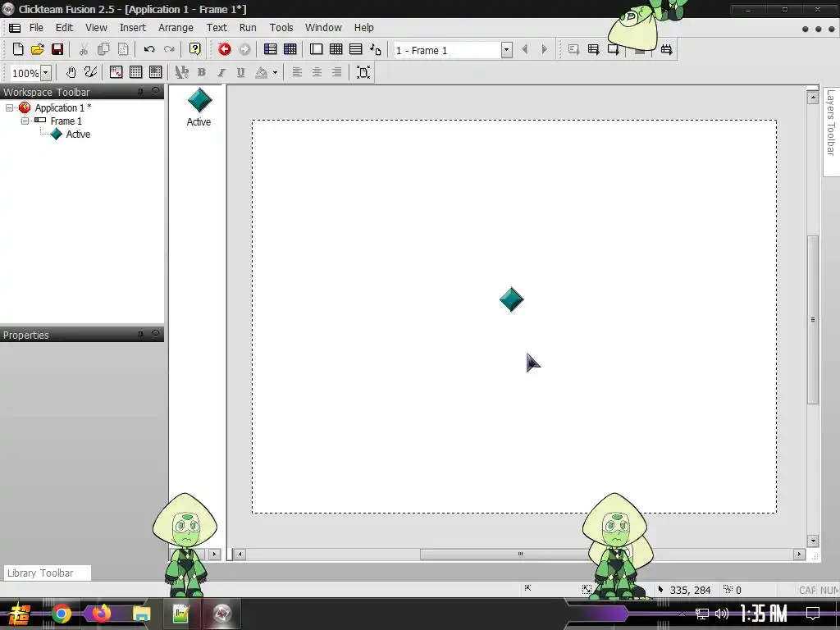This screenshot has height=630, width=840.
Task: Select Frame 1 in Workspace tree
Action: [66, 121]
